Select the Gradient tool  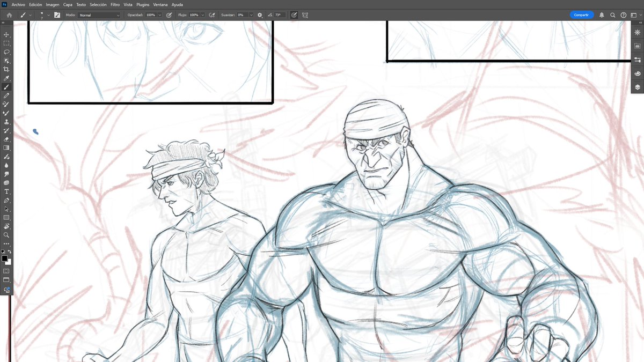(x=6, y=147)
